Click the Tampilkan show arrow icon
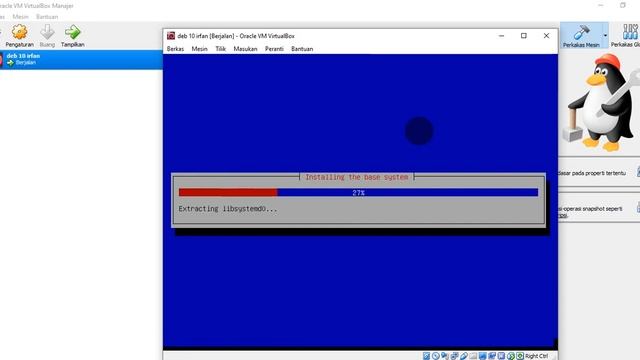Image resolution: width=640 pixels, height=360 pixels. (73, 32)
